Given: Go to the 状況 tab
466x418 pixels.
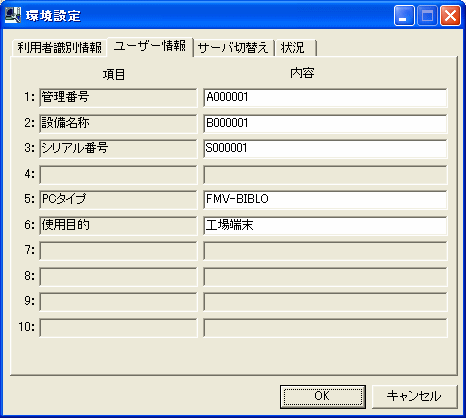Looking at the screenshot, I should click(295, 48).
